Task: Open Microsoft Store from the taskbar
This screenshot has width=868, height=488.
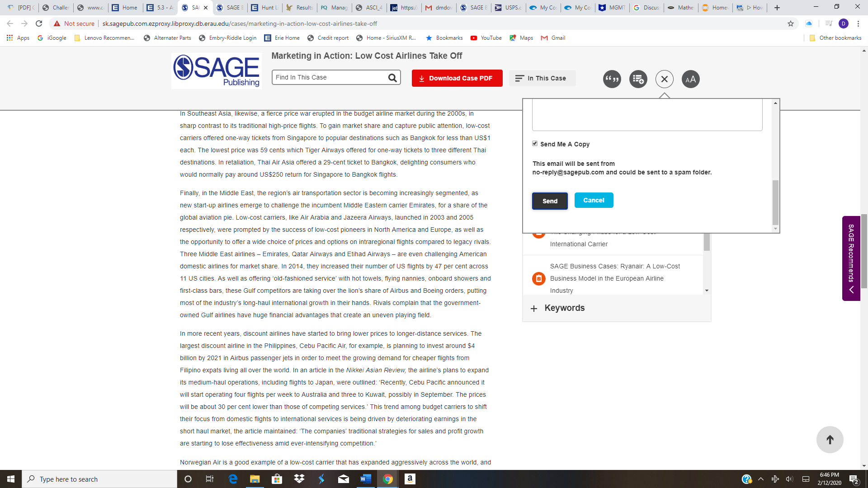Action: coord(277,479)
